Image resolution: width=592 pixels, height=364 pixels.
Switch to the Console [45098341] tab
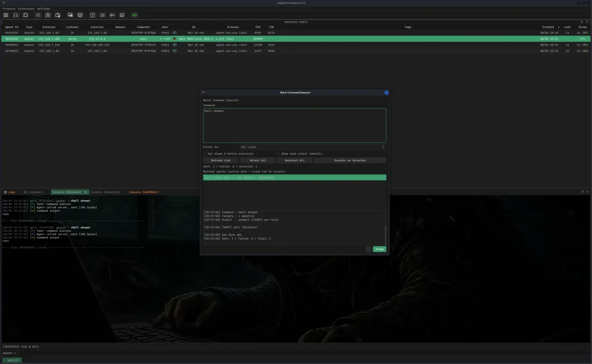(x=144, y=192)
